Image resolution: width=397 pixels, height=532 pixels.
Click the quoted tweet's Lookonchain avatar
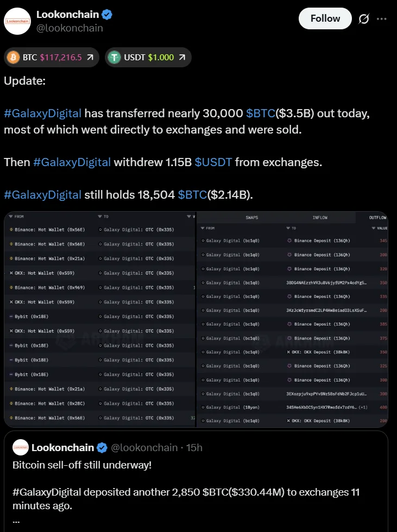click(x=21, y=447)
